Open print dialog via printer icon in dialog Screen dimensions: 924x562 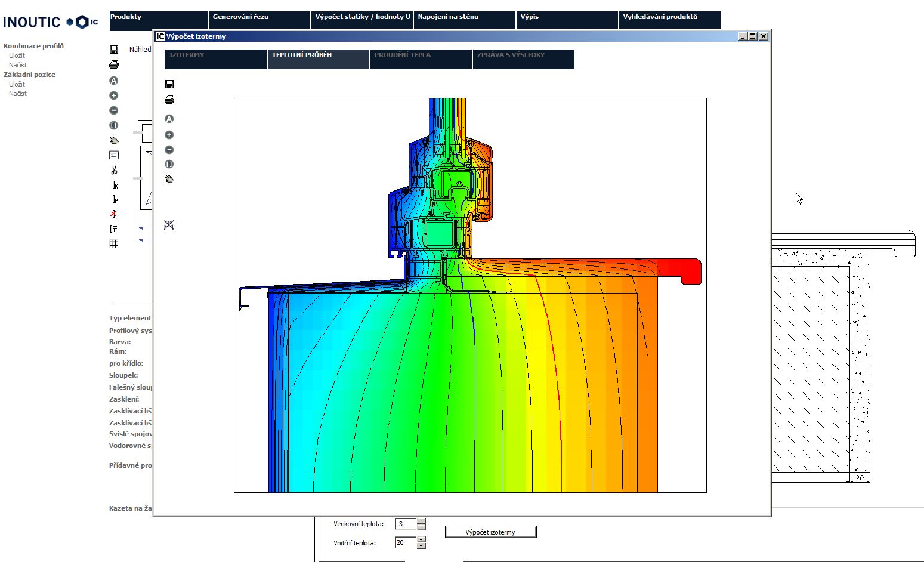click(169, 100)
